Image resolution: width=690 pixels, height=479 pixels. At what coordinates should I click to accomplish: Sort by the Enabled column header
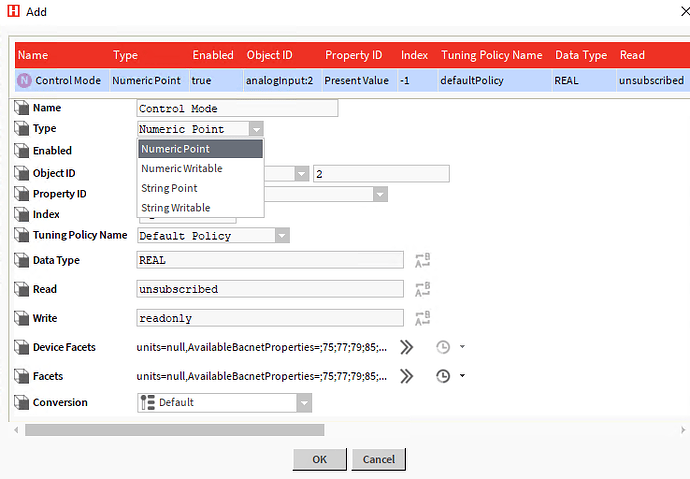click(x=213, y=55)
